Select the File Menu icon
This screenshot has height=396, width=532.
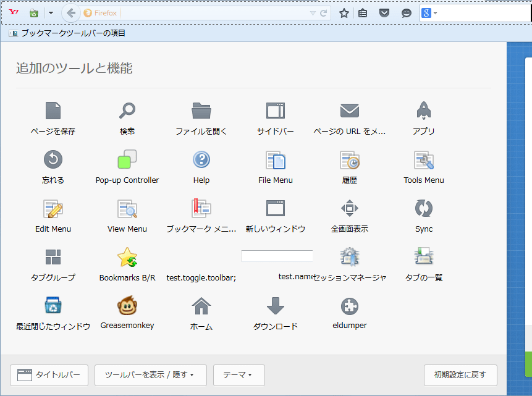(275, 160)
